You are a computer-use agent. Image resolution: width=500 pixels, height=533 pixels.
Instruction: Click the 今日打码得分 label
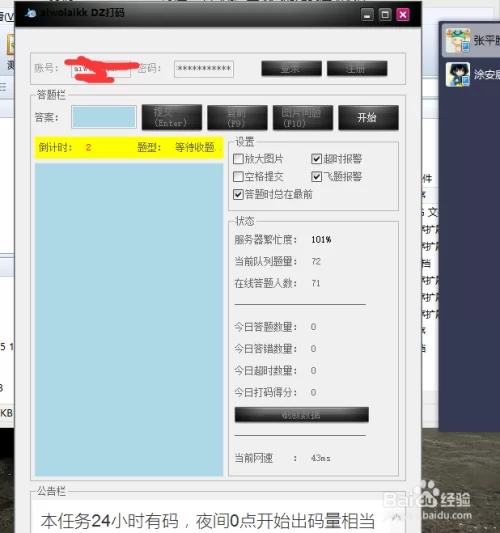pos(265,392)
